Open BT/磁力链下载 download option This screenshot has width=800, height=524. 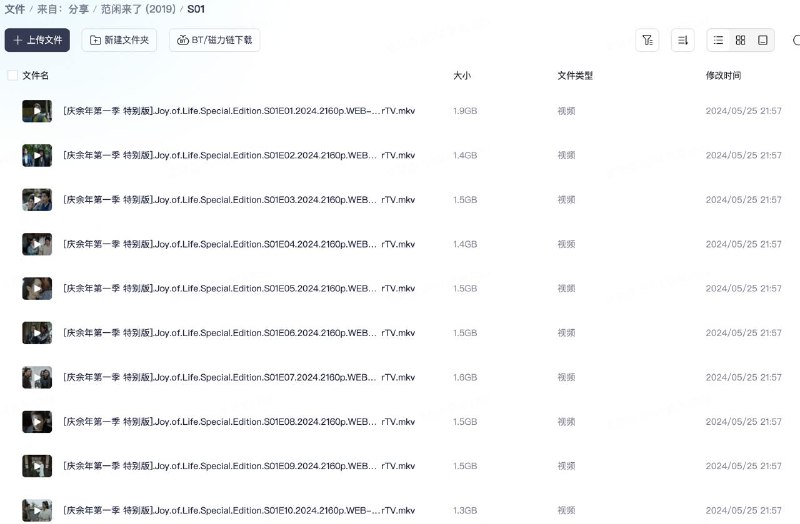[x=214, y=40]
